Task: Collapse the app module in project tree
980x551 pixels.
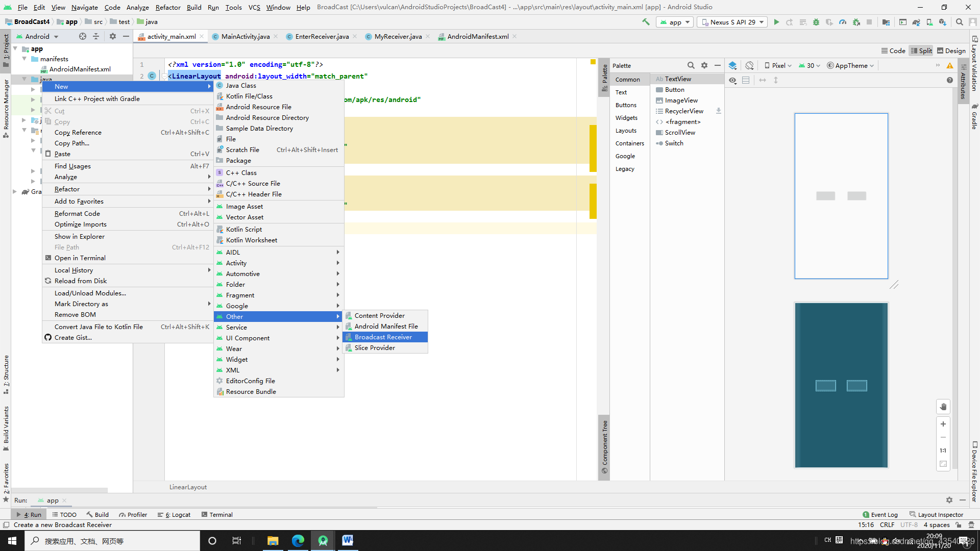Action: pyautogui.click(x=15, y=48)
